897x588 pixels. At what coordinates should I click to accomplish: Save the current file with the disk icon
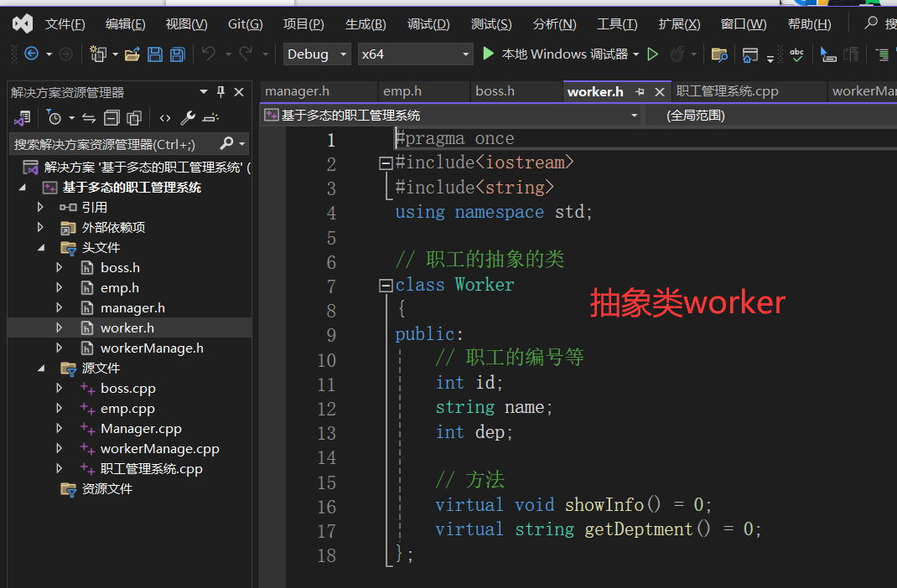click(x=154, y=54)
